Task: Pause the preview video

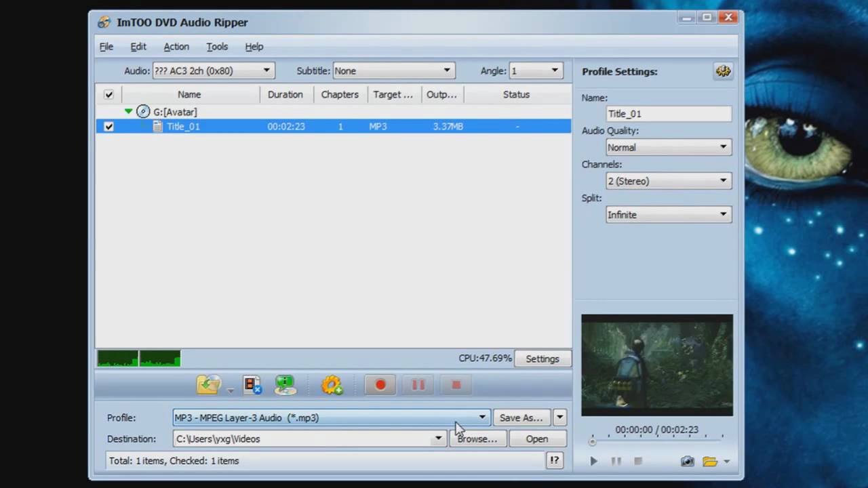Action: pyautogui.click(x=616, y=461)
